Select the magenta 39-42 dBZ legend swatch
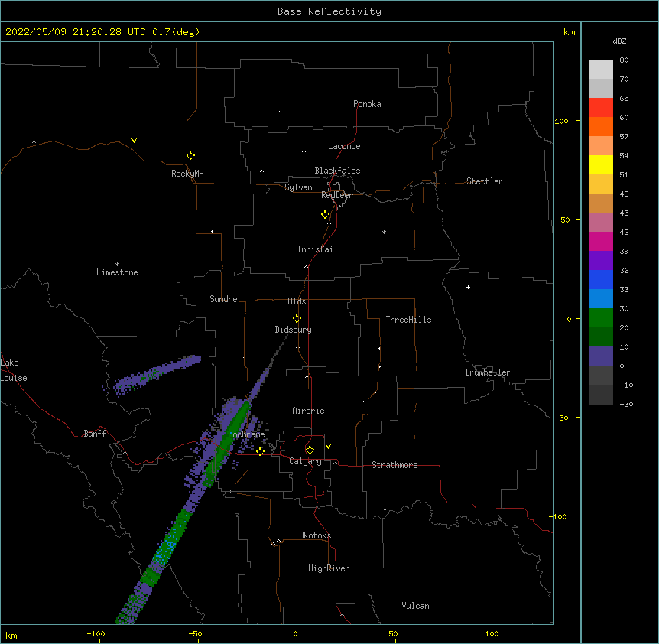The height and width of the screenshot is (644, 659). pyautogui.click(x=601, y=242)
